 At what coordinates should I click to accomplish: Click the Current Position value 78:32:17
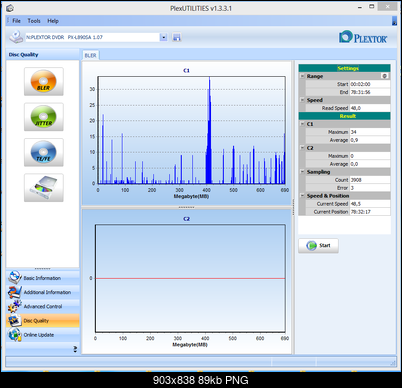point(370,212)
